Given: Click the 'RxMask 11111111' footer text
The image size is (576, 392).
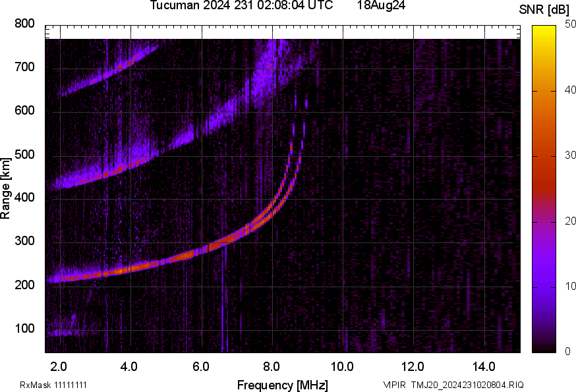Looking at the screenshot, I should point(53,385).
